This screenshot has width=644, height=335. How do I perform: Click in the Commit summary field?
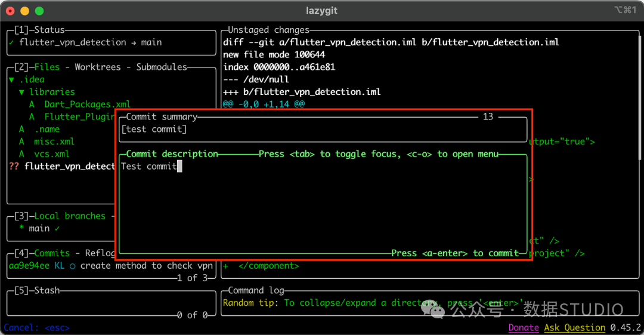click(x=323, y=129)
